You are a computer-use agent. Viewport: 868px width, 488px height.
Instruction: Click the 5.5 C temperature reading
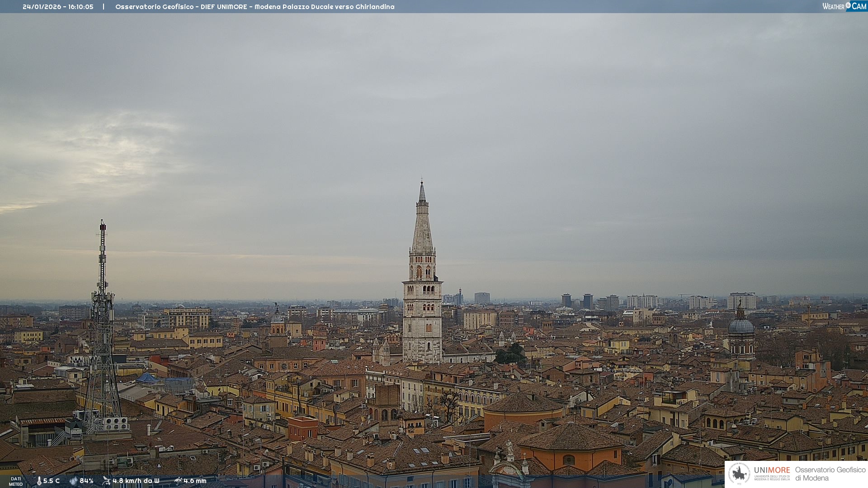click(x=52, y=481)
